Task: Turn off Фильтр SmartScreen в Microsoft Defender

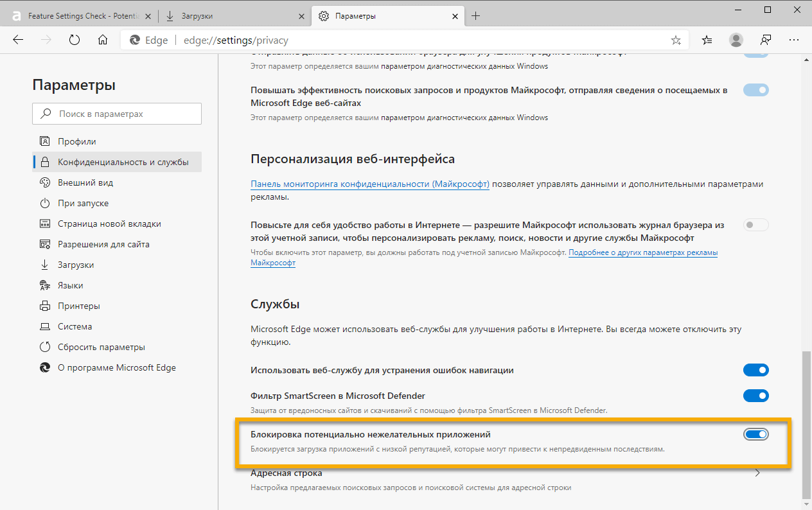Action: click(756, 395)
